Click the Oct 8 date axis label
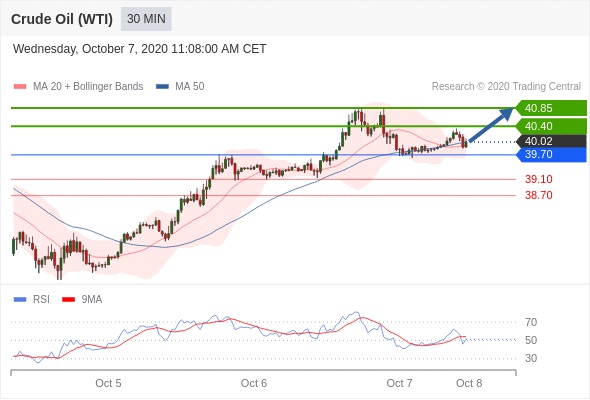 [x=469, y=383]
